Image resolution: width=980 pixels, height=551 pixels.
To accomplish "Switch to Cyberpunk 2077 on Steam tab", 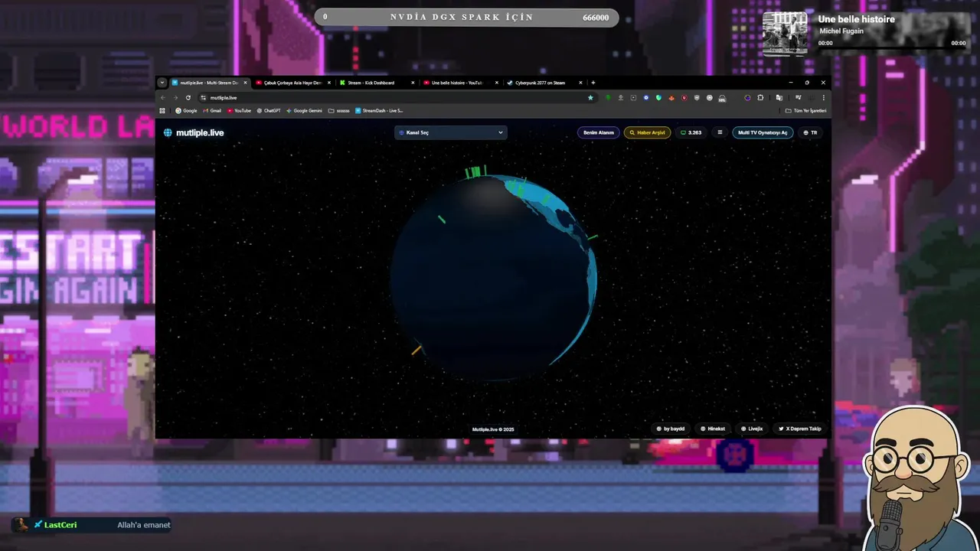I will click(x=539, y=83).
